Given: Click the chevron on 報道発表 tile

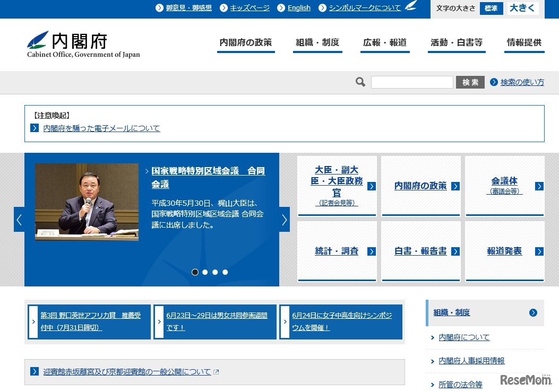Looking at the screenshot, I should [539, 251].
